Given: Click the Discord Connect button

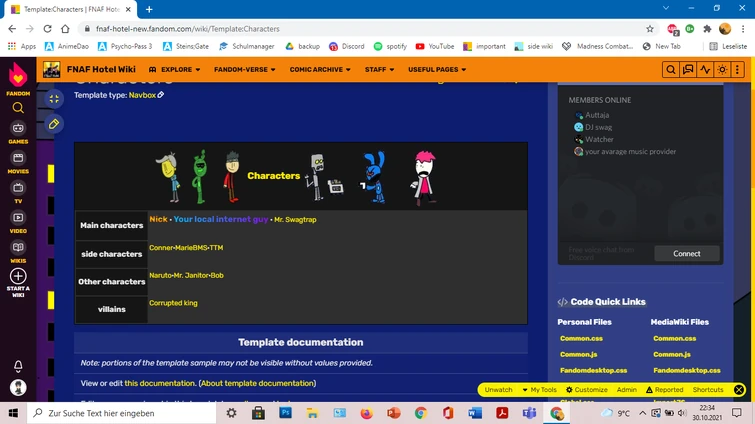Looking at the screenshot, I should point(687,254).
